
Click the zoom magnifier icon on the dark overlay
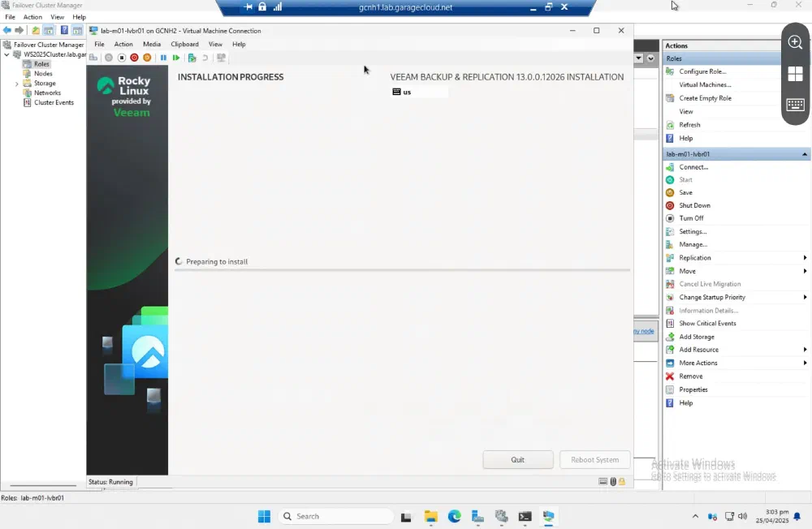tap(795, 42)
